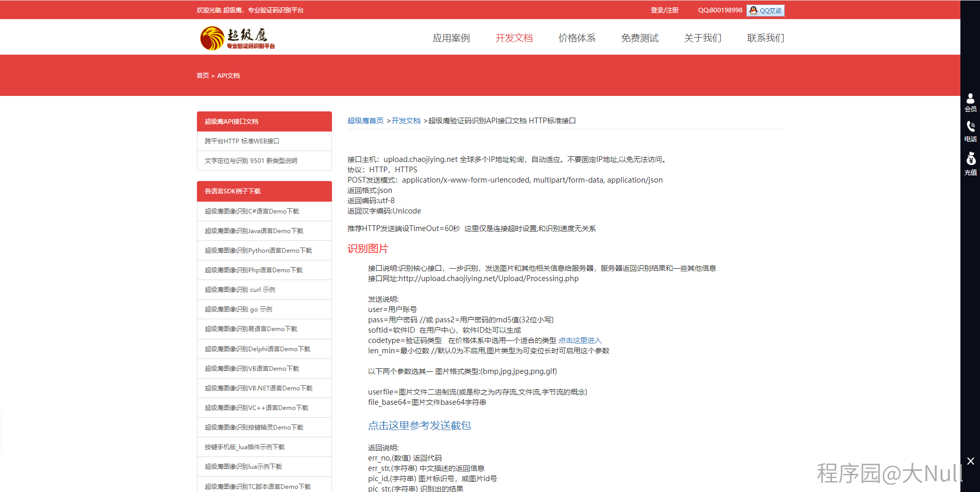The height and width of the screenshot is (492, 980).
Task: Click 超级鹰首页 breadcrumb link
Action: coord(365,121)
